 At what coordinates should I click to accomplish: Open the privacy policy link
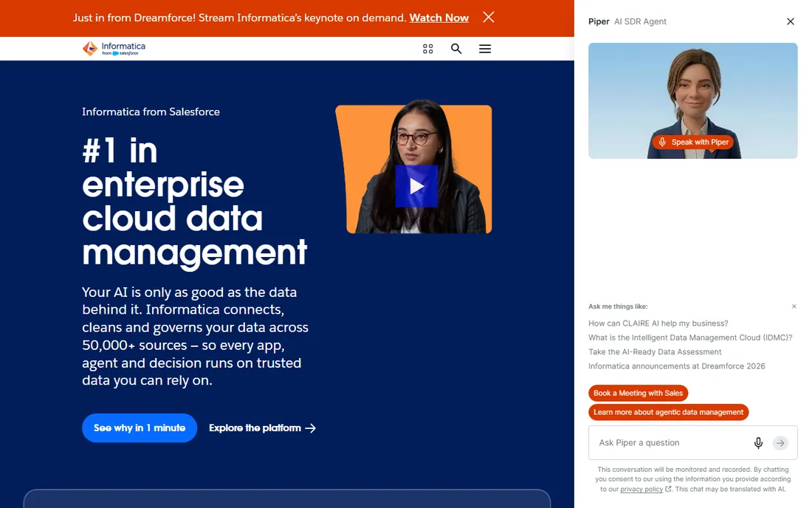(x=641, y=489)
